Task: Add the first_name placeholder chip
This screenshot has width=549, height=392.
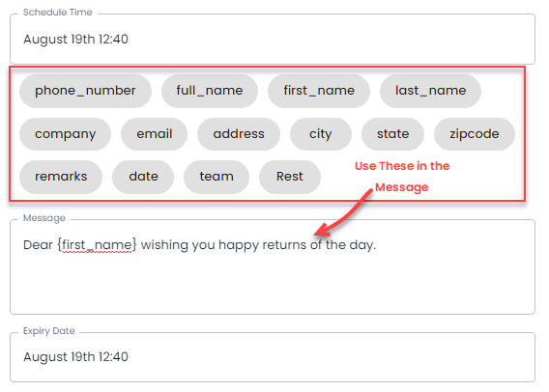Action: click(319, 91)
